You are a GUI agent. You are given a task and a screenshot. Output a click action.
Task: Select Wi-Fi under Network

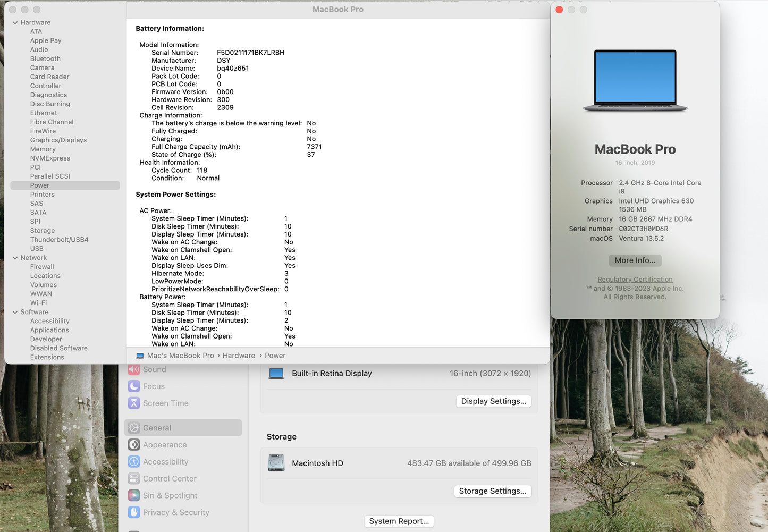(38, 303)
